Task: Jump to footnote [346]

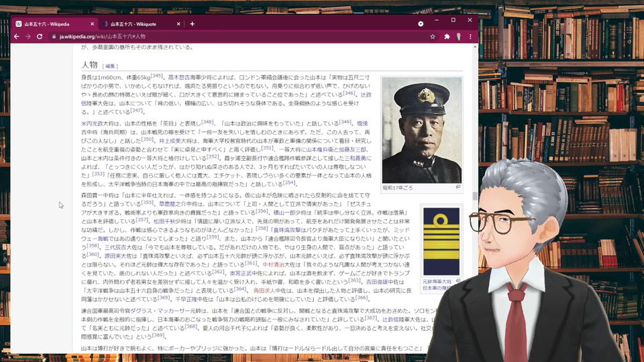Action: click(x=349, y=93)
